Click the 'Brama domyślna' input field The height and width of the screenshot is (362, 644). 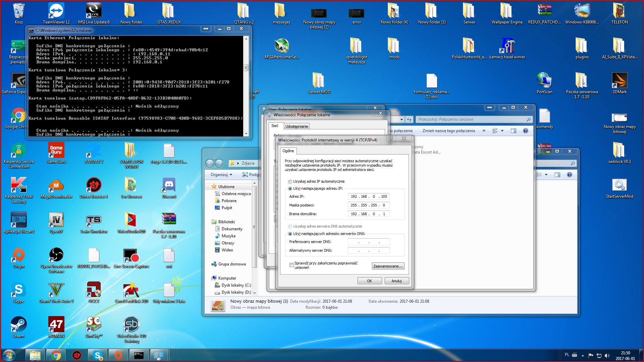369,214
